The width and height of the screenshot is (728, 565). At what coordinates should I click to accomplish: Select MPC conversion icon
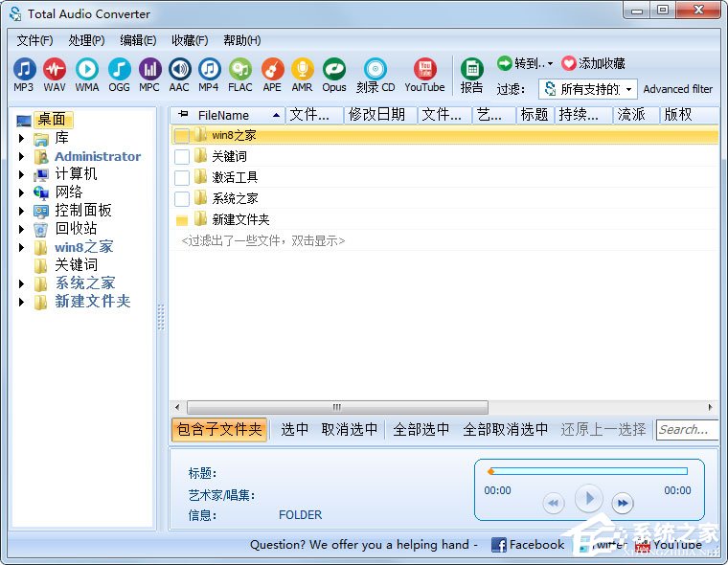point(149,70)
